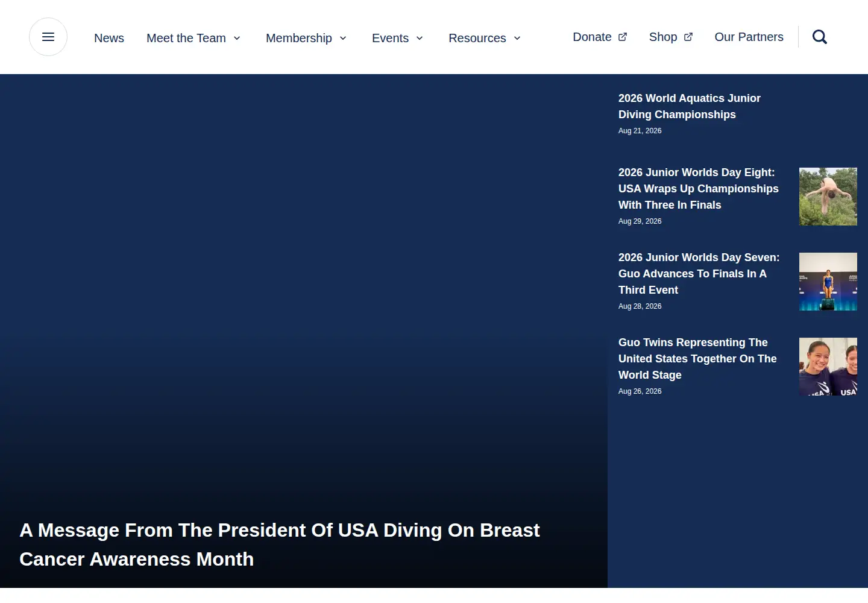The image size is (868, 603).
Task: Click the Shop external link icon
Action: (x=688, y=37)
